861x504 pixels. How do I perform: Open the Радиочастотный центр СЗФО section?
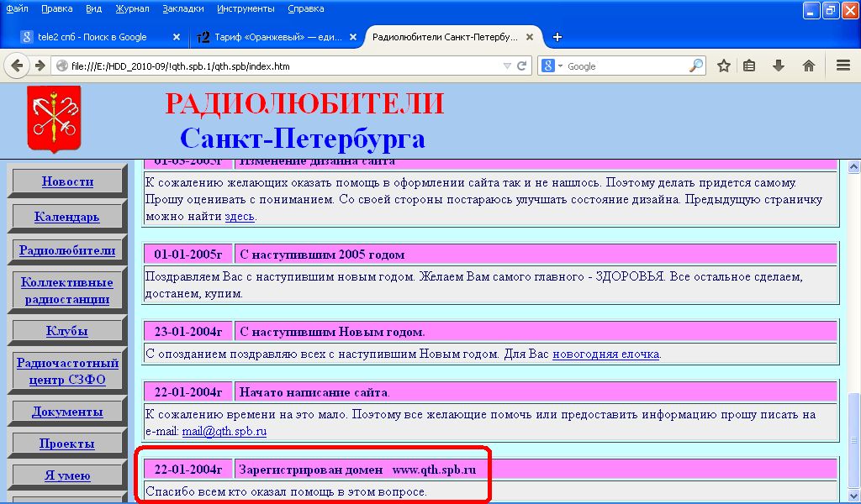point(67,370)
